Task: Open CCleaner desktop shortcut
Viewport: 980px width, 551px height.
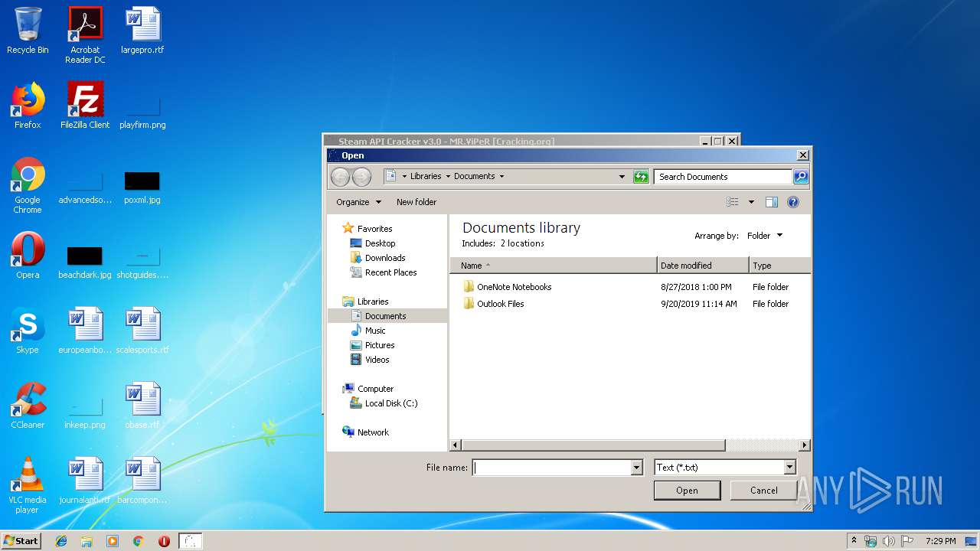Action: (28, 406)
